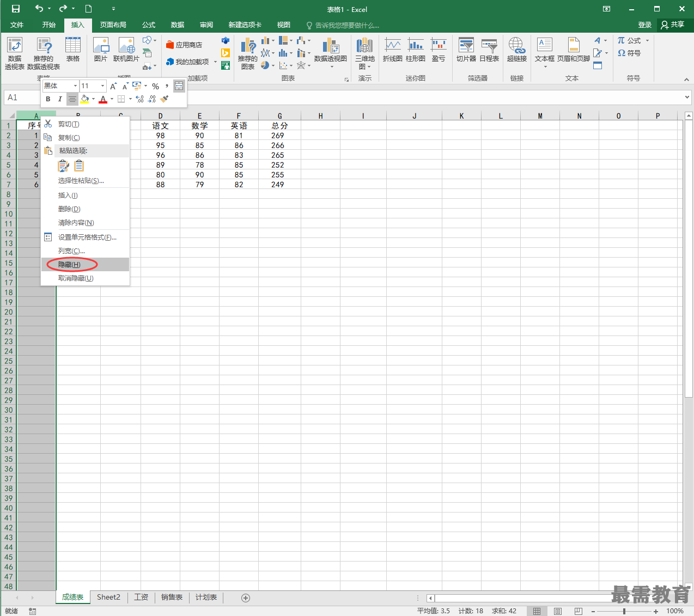Click the paste keep-source-formatting icon
This screenshot has width=694, height=616.
tap(64, 166)
